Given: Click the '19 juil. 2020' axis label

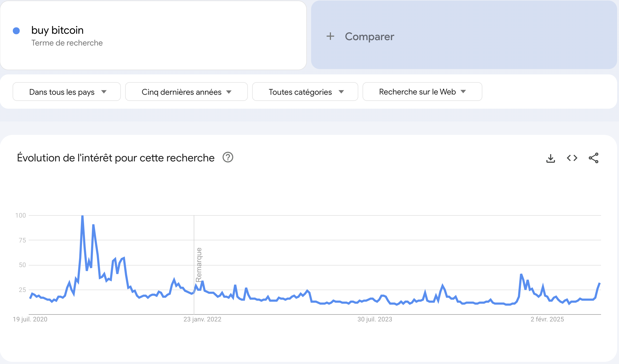Looking at the screenshot, I should click(30, 319).
